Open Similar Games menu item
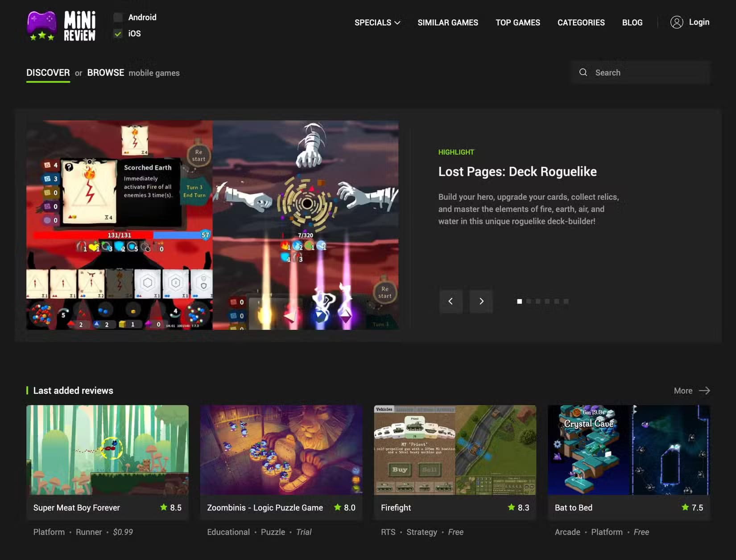 click(x=447, y=22)
